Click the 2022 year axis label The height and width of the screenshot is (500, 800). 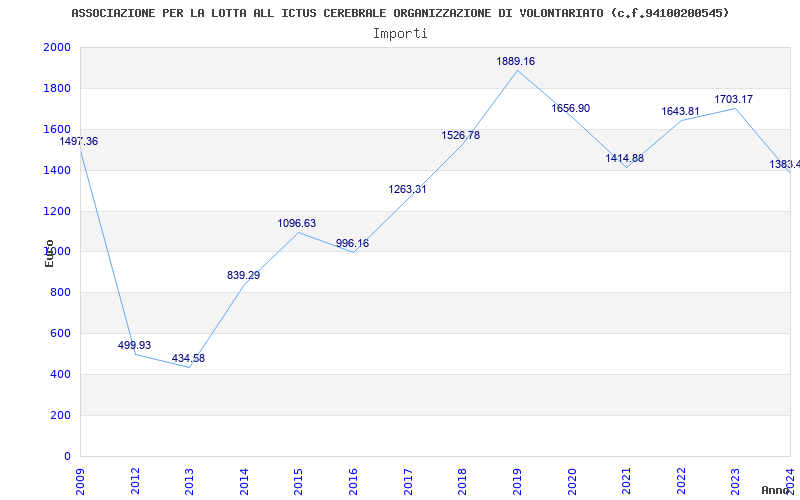click(x=681, y=481)
